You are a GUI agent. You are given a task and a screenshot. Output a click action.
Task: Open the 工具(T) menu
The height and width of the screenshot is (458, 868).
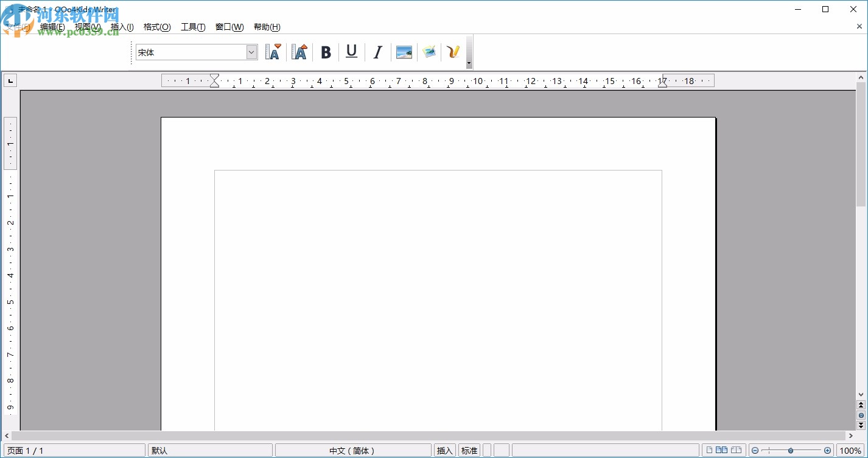(x=193, y=27)
